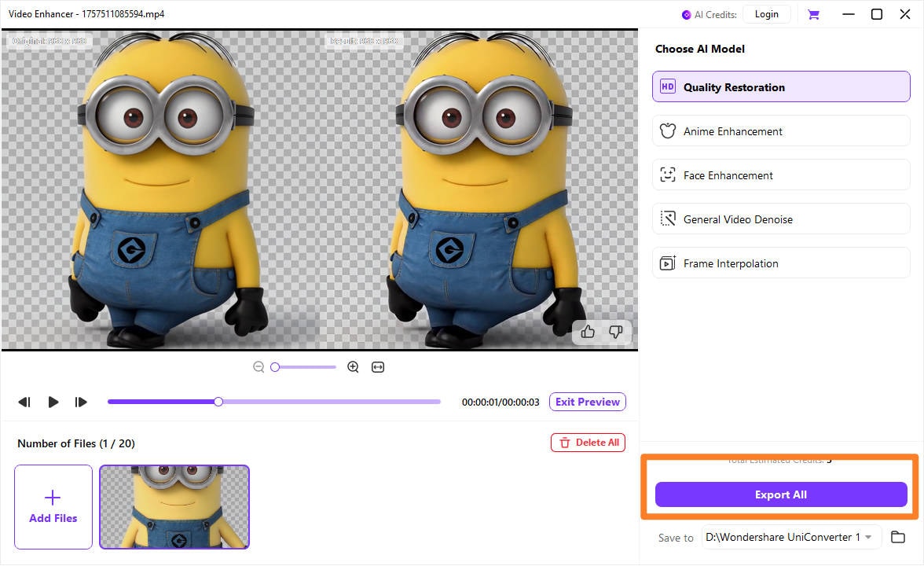Image resolution: width=924 pixels, height=566 pixels.
Task: Select the General Video Denoise model
Action: pos(781,219)
